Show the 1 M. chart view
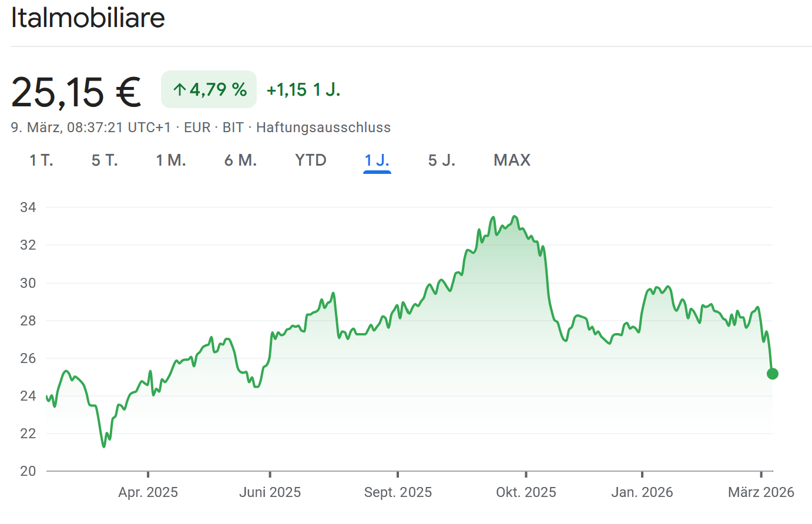Screen dimensions: 812x524 point(170,160)
